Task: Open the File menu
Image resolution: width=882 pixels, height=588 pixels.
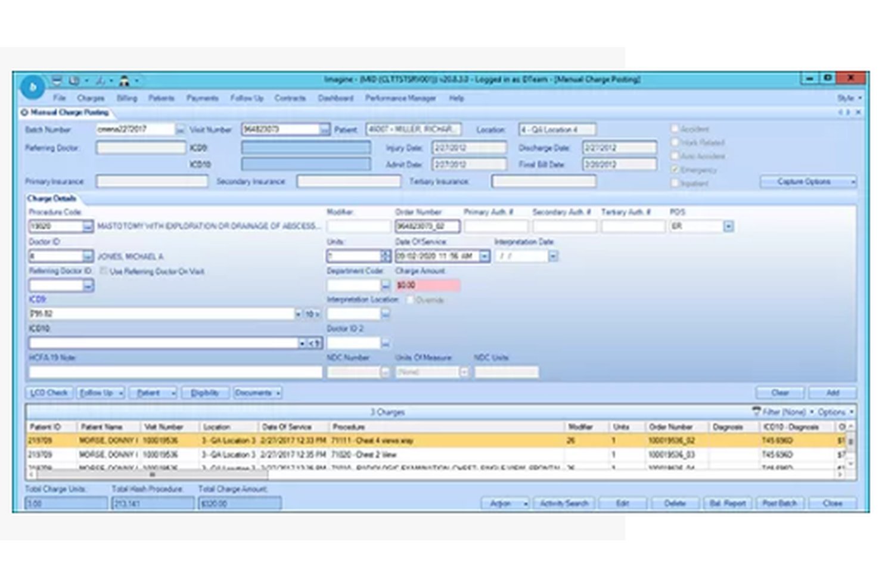Action: click(x=60, y=98)
